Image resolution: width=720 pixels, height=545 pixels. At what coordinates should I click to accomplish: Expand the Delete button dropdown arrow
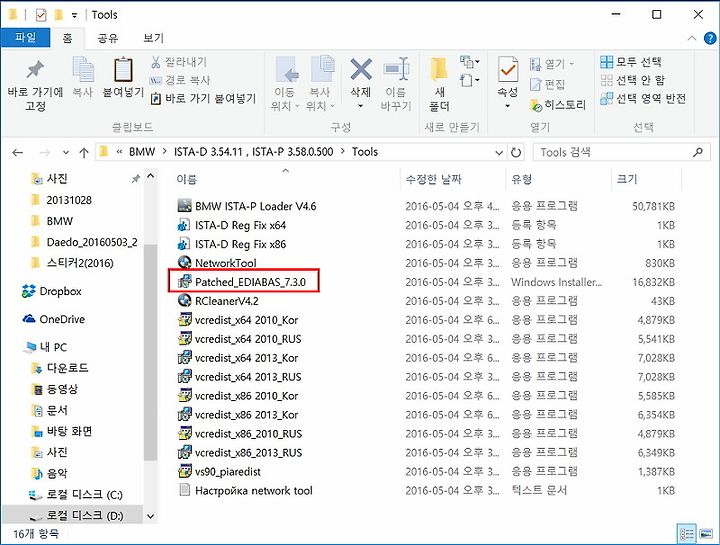[x=360, y=106]
